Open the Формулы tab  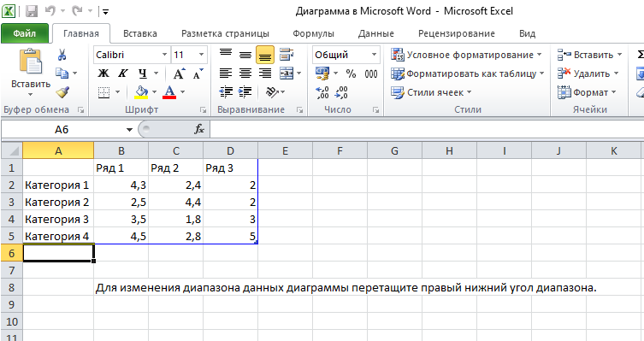(313, 33)
